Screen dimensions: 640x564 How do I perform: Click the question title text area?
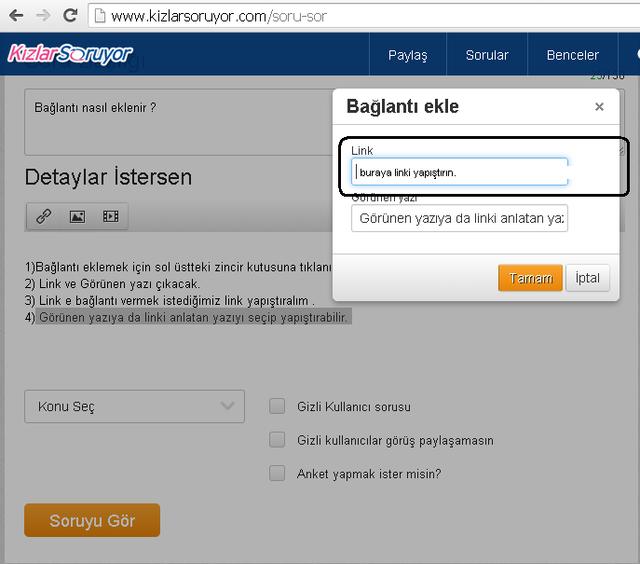[x=179, y=122]
